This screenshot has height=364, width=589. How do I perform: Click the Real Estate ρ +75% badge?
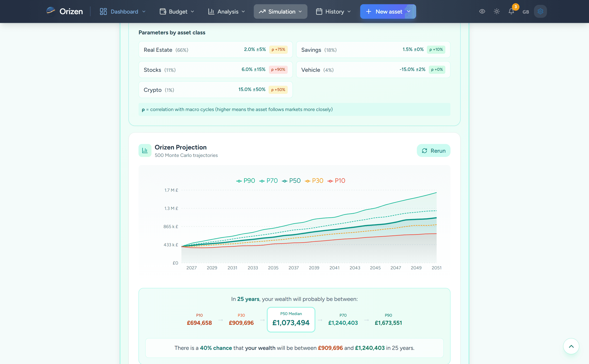(278, 50)
